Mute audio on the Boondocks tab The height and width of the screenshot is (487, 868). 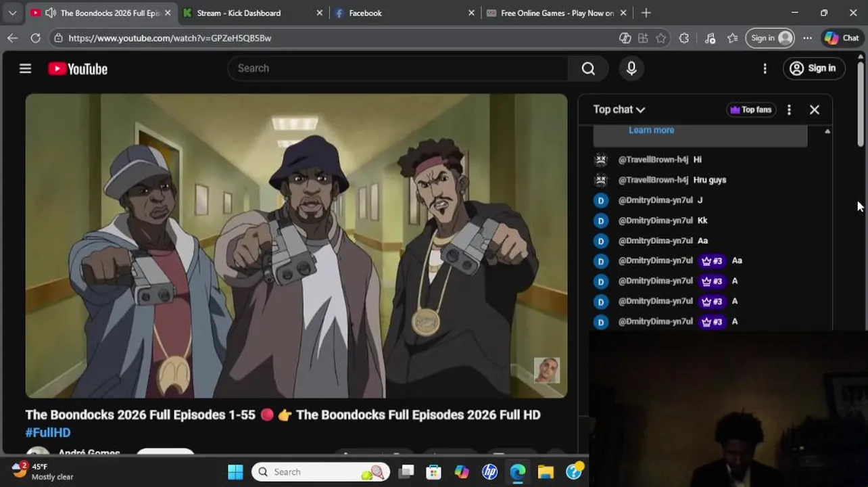click(50, 13)
